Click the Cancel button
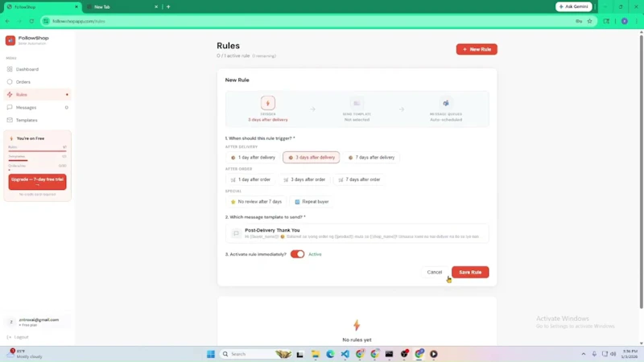644x362 pixels. pos(434,272)
